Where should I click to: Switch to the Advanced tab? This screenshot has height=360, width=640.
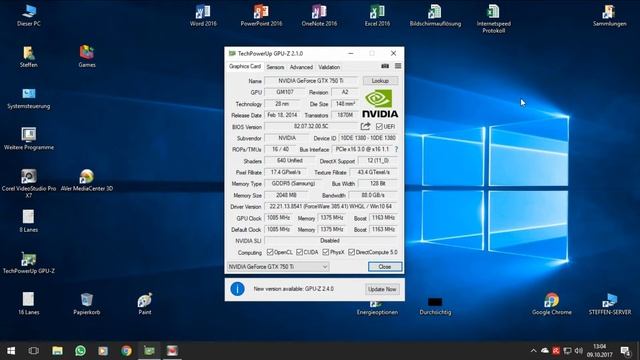pyautogui.click(x=301, y=67)
